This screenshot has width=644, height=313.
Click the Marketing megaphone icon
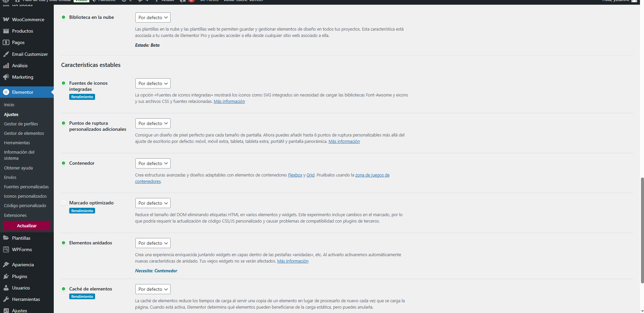(x=6, y=77)
